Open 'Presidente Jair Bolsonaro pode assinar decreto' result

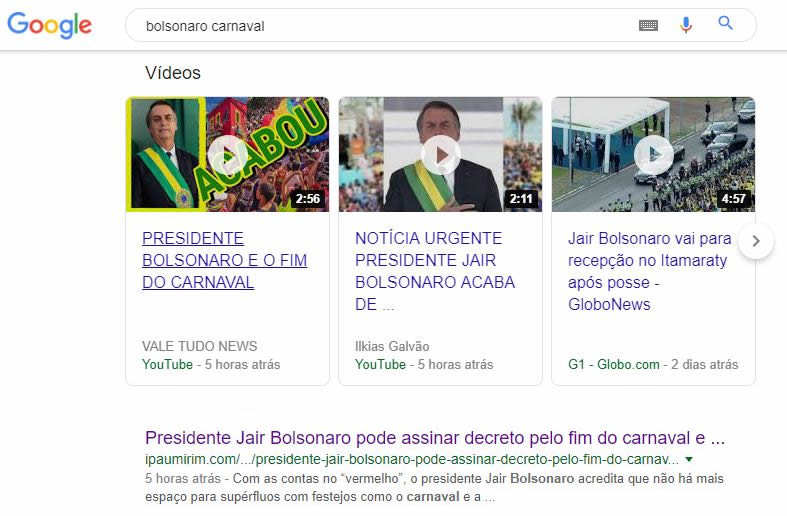click(435, 438)
